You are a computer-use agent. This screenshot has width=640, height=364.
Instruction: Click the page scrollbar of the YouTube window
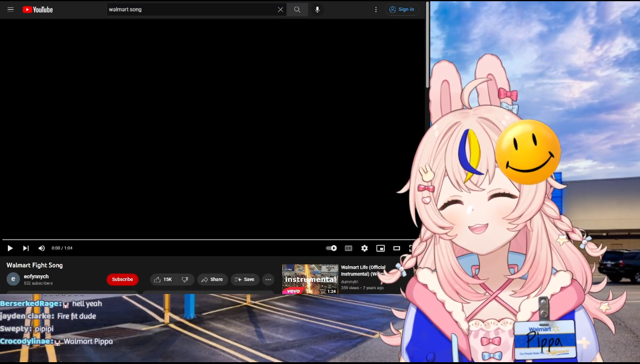(427, 45)
